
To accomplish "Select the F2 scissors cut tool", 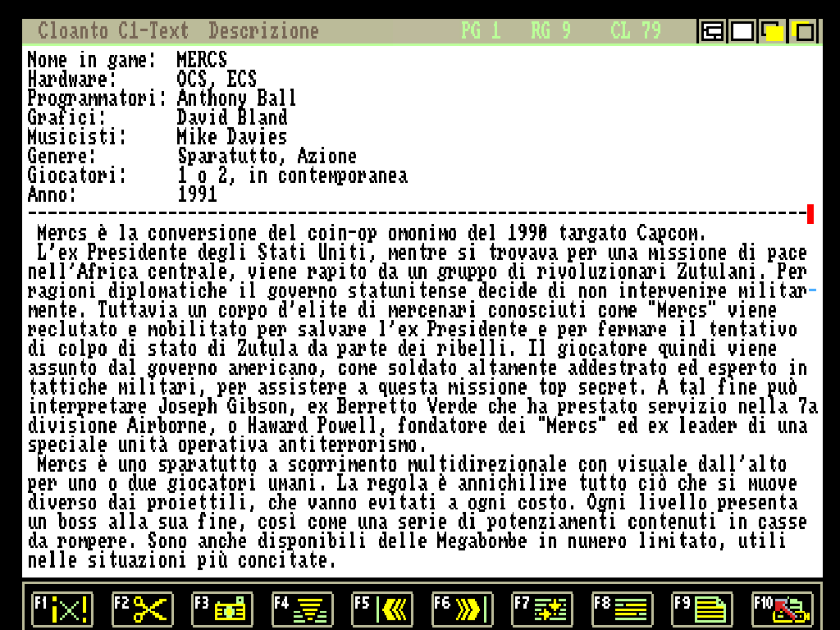I will coord(141,609).
